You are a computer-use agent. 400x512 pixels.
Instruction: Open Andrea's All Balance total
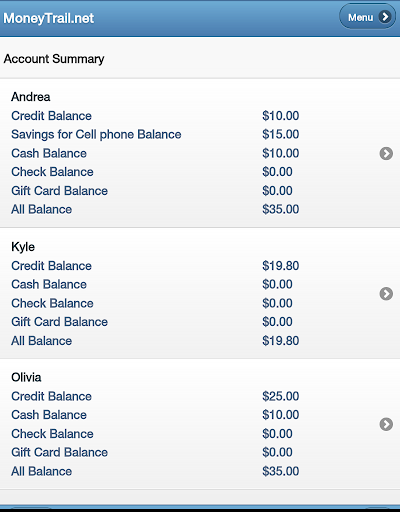[42, 209]
